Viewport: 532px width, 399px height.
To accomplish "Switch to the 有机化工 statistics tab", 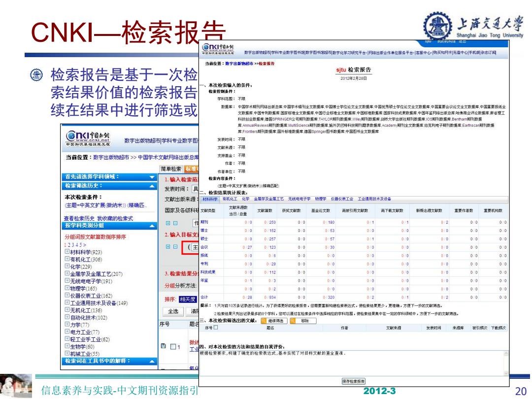I will tap(230, 199).
